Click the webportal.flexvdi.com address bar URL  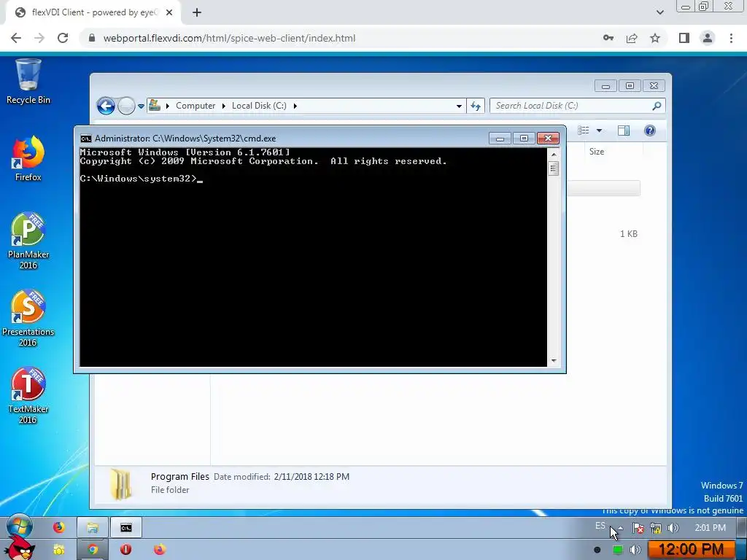pos(229,38)
